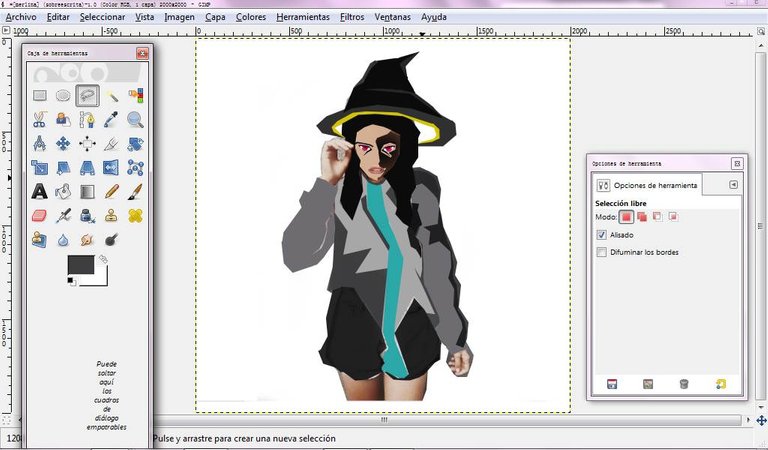Viewport: 768px width, 450px height.
Task: Select the Free Select lasso tool
Action: click(87, 95)
